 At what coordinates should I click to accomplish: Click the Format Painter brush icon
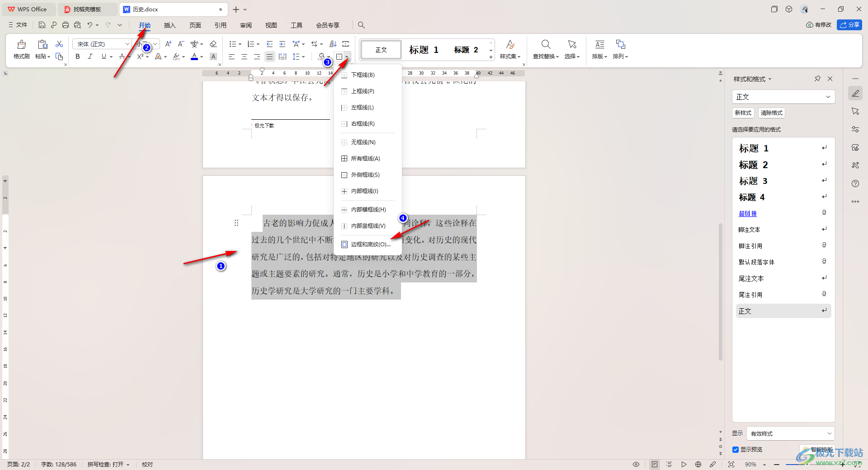pos(21,45)
